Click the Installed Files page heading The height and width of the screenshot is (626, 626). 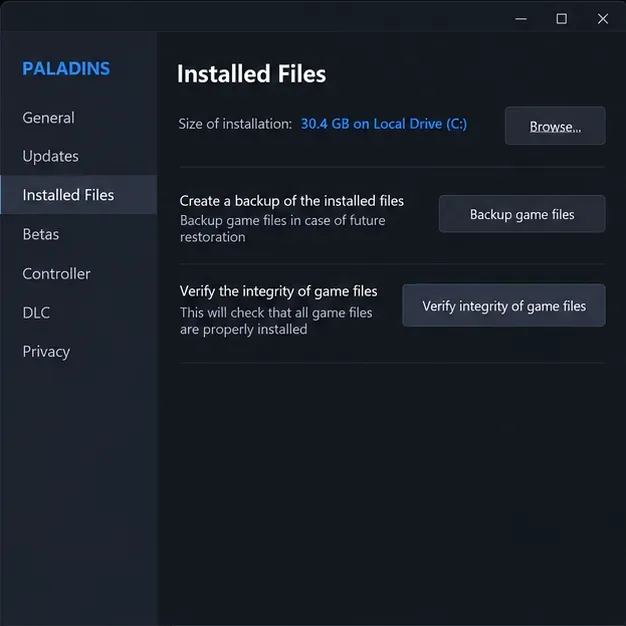coord(252,74)
